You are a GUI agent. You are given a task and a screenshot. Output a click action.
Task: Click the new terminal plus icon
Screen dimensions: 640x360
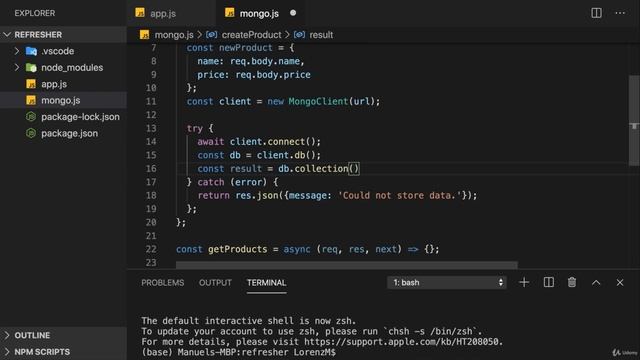coord(524,282)
